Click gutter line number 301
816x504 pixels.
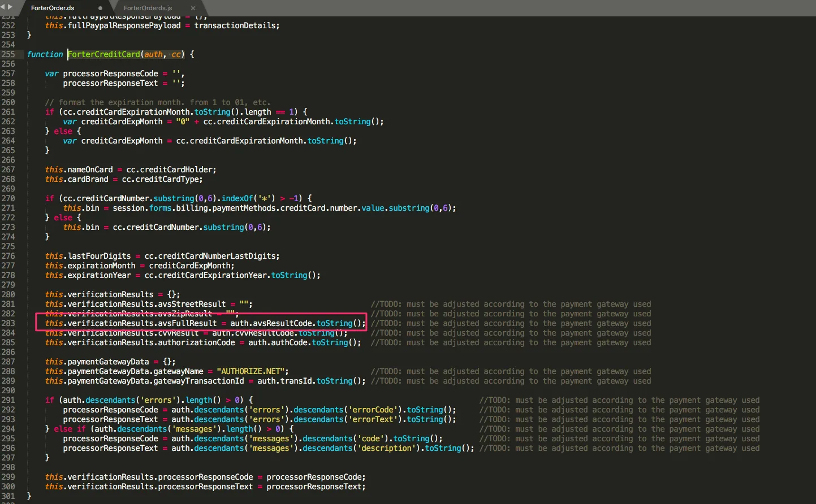(x=8, y=496)
